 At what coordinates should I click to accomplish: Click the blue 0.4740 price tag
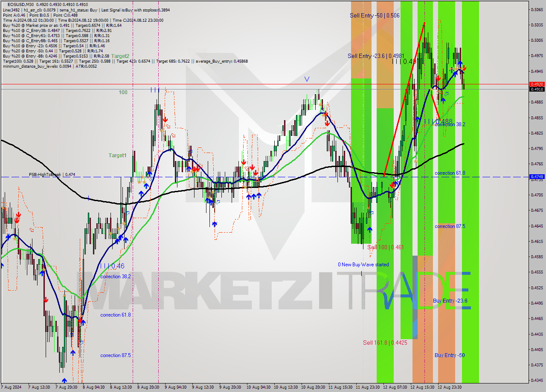[x=537, y=176]
